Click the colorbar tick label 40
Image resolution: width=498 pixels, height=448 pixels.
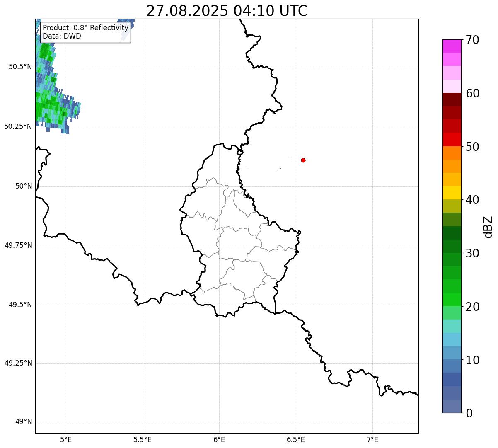coord(472,200)
